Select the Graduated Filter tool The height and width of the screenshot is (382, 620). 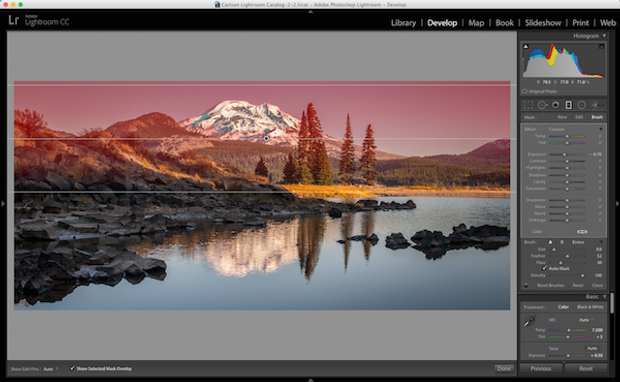[569, 105]
